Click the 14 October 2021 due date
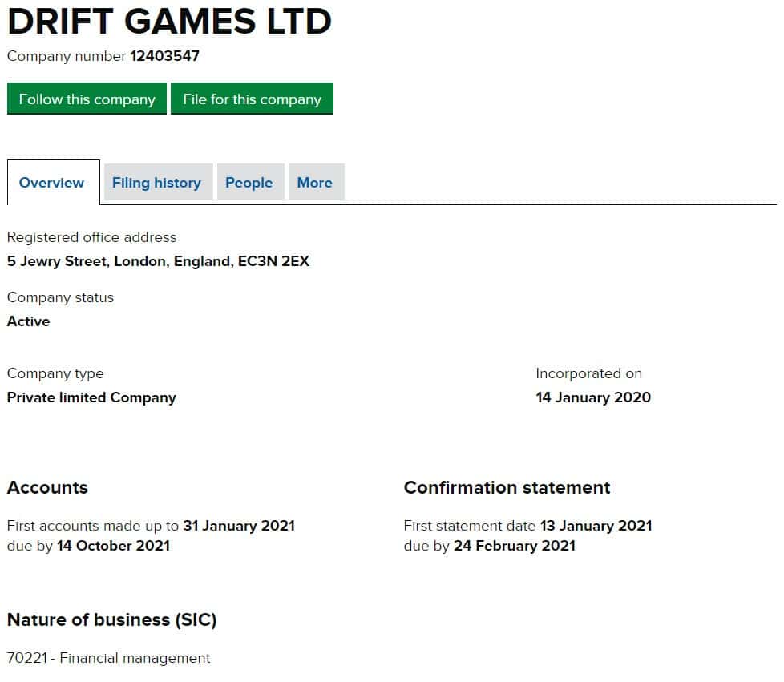 click(x=113, y=546)
